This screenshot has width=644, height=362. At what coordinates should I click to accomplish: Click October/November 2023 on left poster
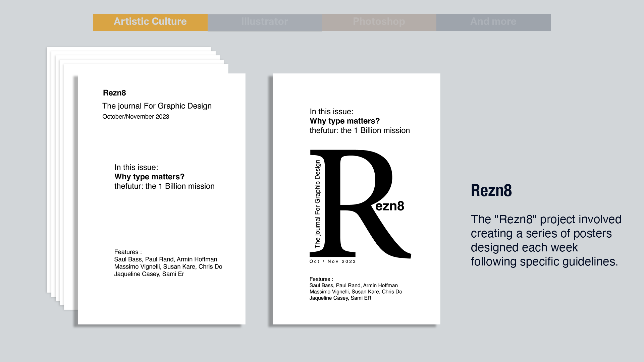136,117
